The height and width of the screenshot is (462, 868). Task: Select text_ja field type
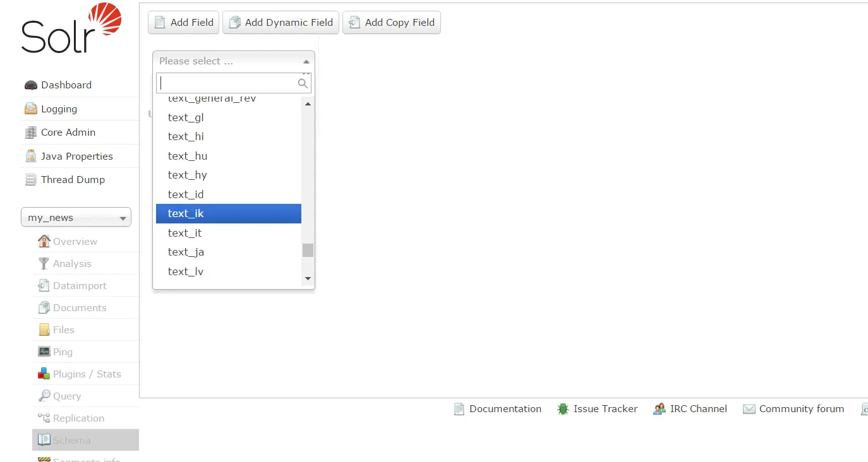tap(229, 252)
